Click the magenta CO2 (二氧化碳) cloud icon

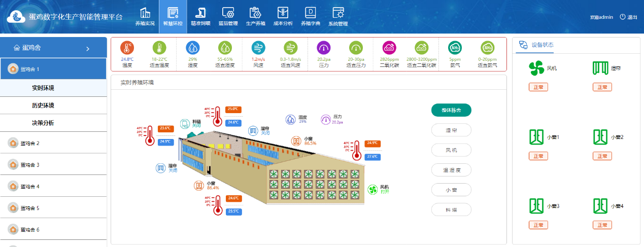pos(389,48)
